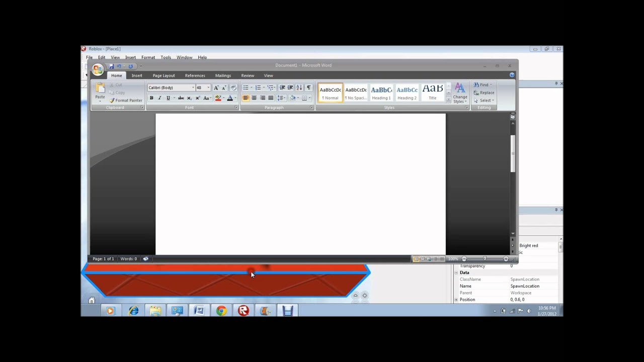Click the Zoom Out minus button
Viewport: 644px width, 362px height.
[x=464, y=259]
